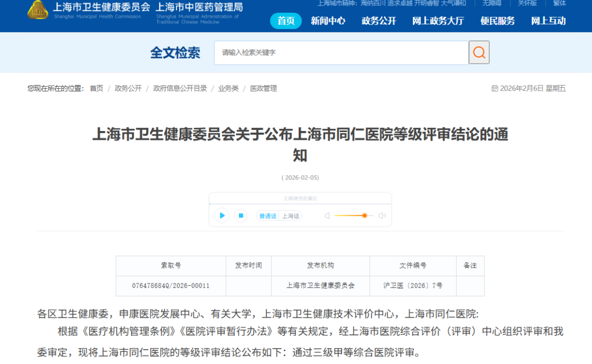The image size is (592, 364).
Task: Switch to 繁体 traditional Chinese
Action: click(559, 3)
